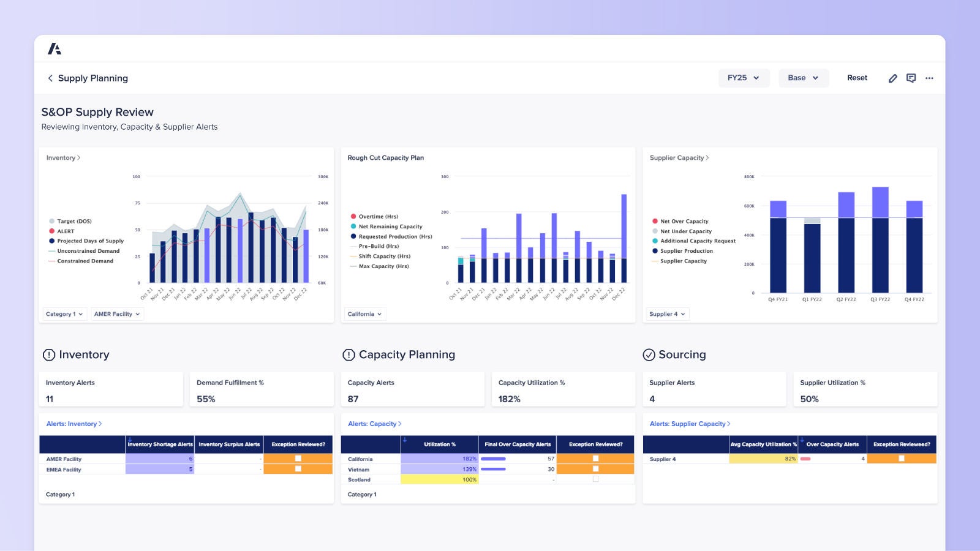Check Exception Revieweed box for Supplier 4
980x551 pixels.
tap(901, 459)
